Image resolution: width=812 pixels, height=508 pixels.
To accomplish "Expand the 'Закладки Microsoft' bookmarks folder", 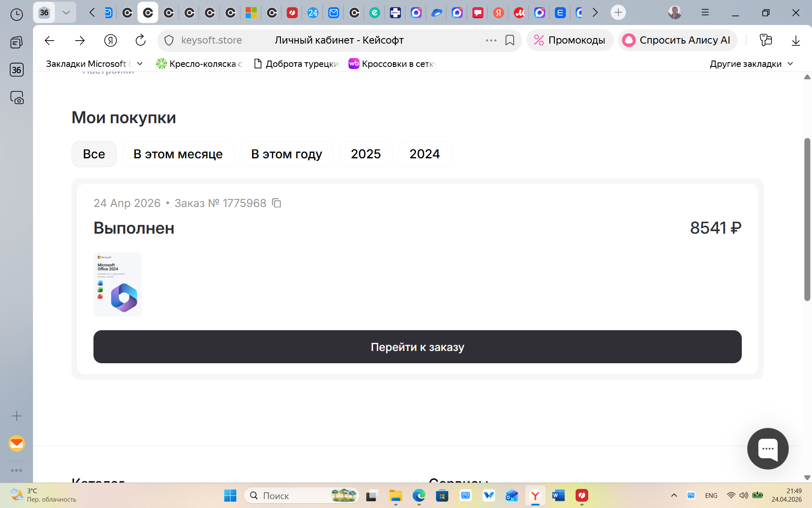I will click(x=94, y=64).
